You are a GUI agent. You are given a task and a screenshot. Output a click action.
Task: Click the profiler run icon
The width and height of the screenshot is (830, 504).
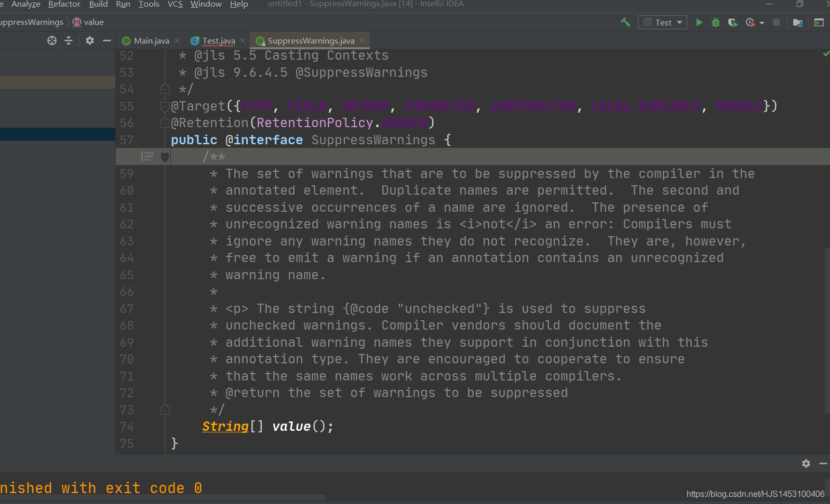(750, 22)
